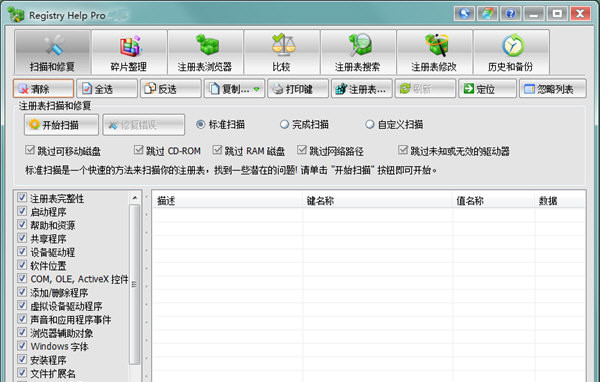Open the 复制 dropdown arrow
This screenshot has height=382, width=600.
coord(257,89)
